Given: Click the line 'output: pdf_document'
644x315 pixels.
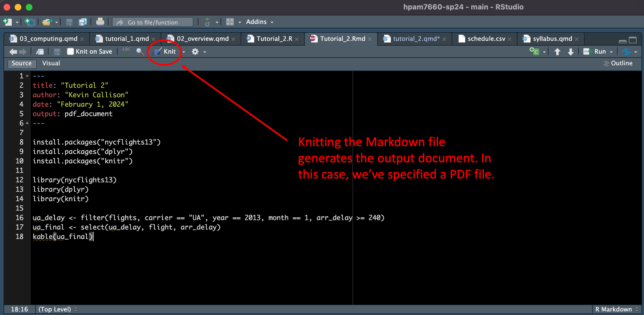Looking at the screenshot, I should (x=72, y=114).
